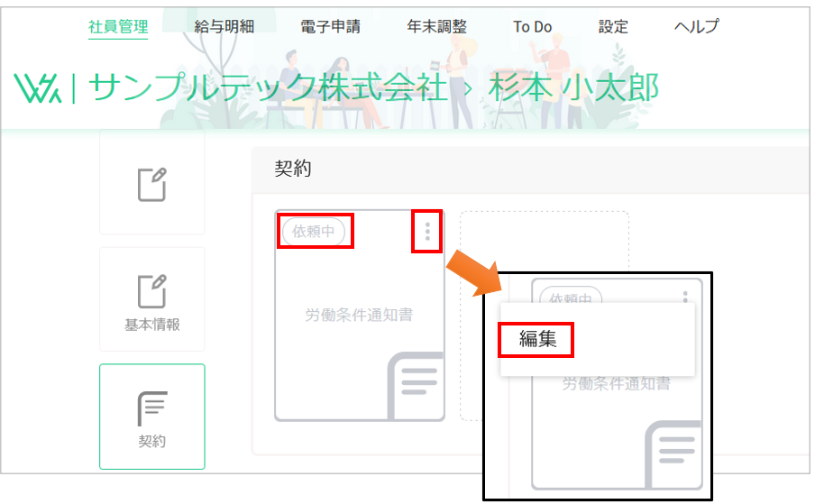Screen dimensions: 815x504
Task: Go to サンプルテック株式会社 breadcrumb
Action: pos(268,87)
